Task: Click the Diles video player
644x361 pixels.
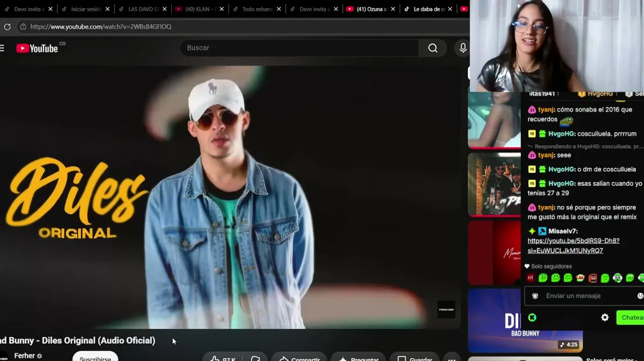Action: tap(230, 197)
